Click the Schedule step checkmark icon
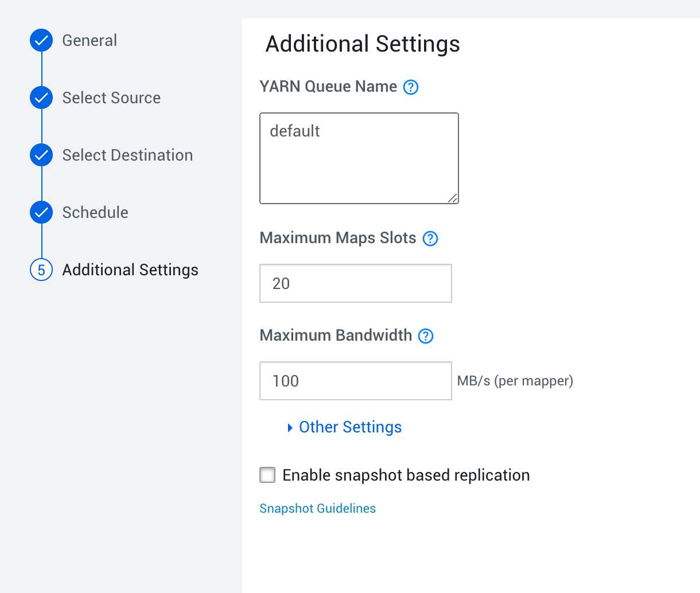700x593 pixels. point(41,212)
